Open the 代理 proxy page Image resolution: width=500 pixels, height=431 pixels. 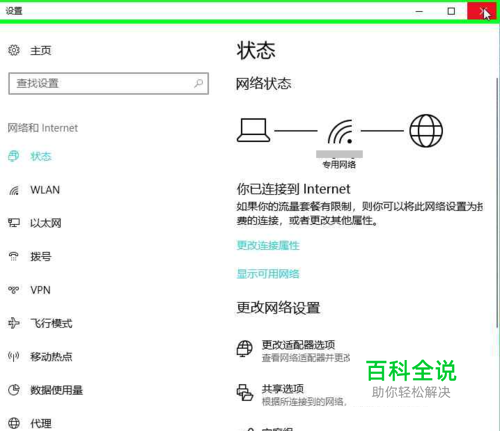[41, 423]
